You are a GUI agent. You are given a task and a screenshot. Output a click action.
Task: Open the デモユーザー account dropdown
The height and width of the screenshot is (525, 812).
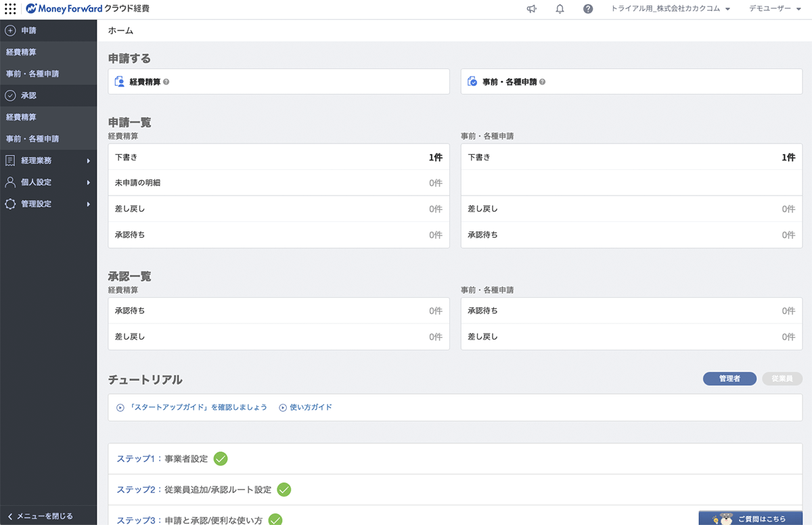775,9
